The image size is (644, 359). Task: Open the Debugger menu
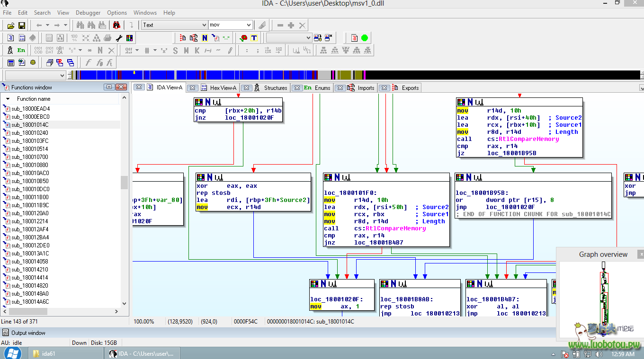pyautogui.click(x=88, y=13)
